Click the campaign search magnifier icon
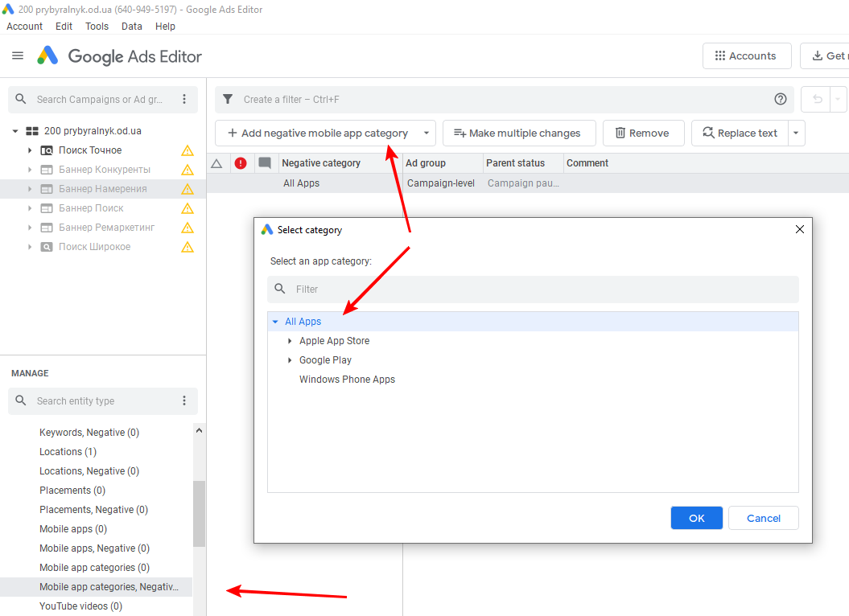849x616 pixels. click(21, 99)
